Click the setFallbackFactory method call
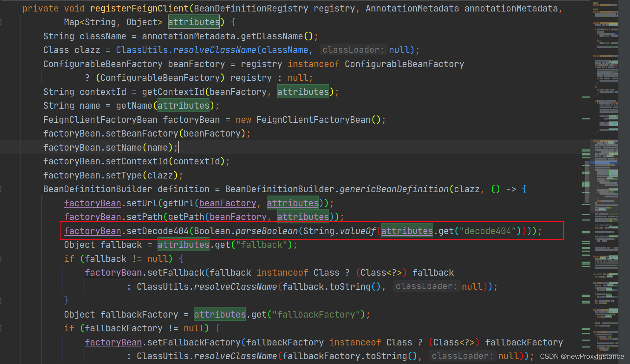The height and width of the screenshot is (364, 630). point(194,342)
